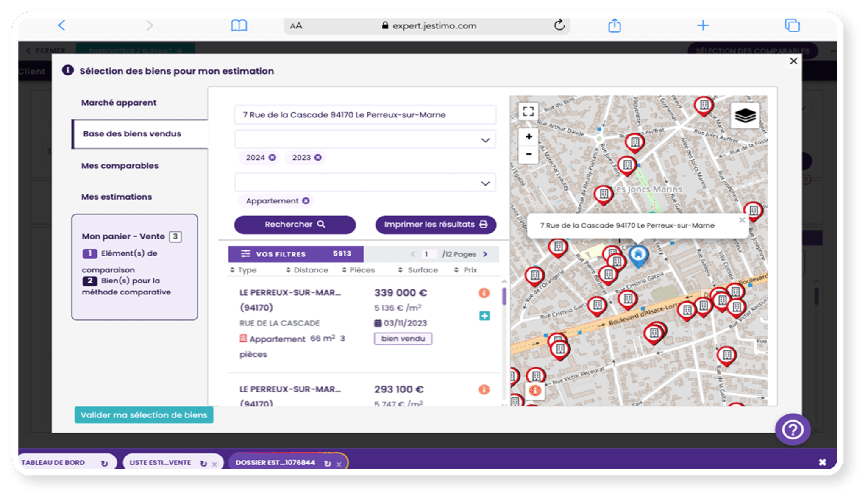Screen dimensions: 868x500
Task: Click the Rechercher search button
Action: pyautogui.click(x=295, y=224)
